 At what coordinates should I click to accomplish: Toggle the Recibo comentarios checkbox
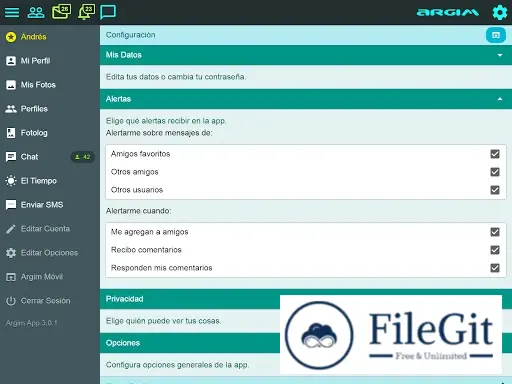495,250
